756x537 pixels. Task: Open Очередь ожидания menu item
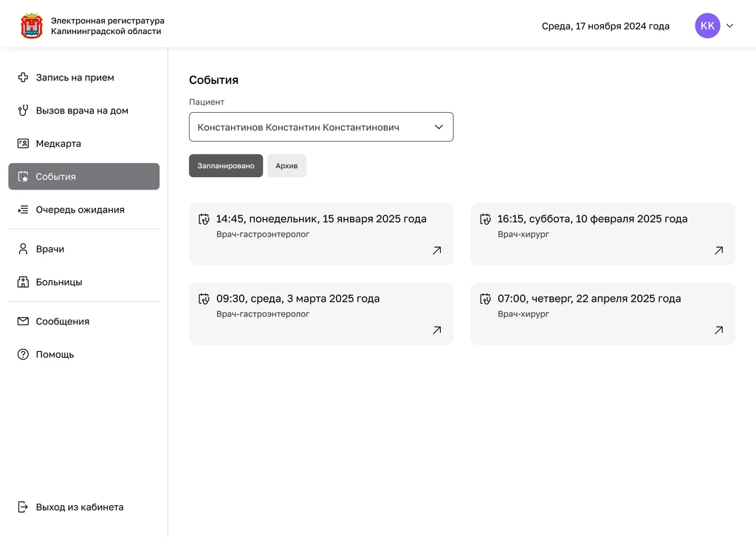point(80,210)
